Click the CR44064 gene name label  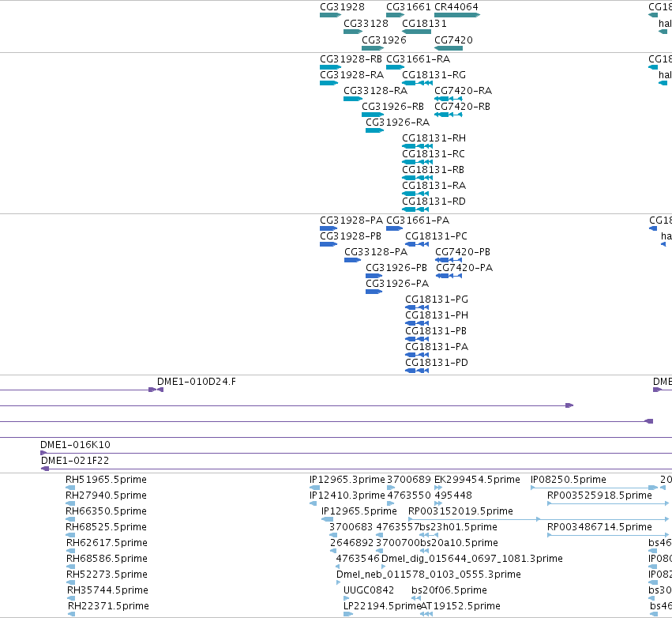(x=456, y=7)
